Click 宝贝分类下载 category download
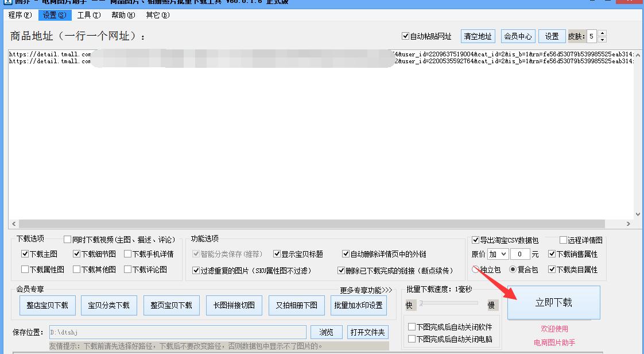644x354 pixels. (108, 305)
